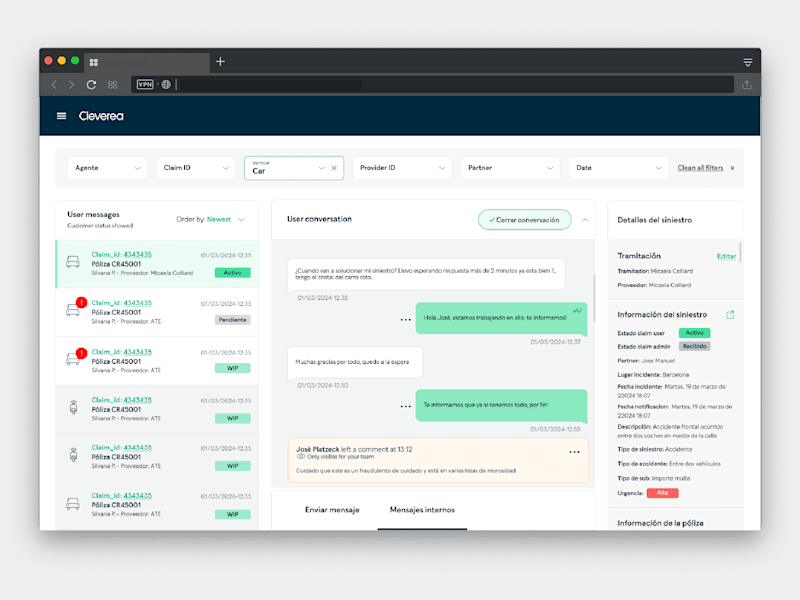This screenshot has width=800, height=600.
Task: Go back with the browser back arrow
Action: coord(54,85)
